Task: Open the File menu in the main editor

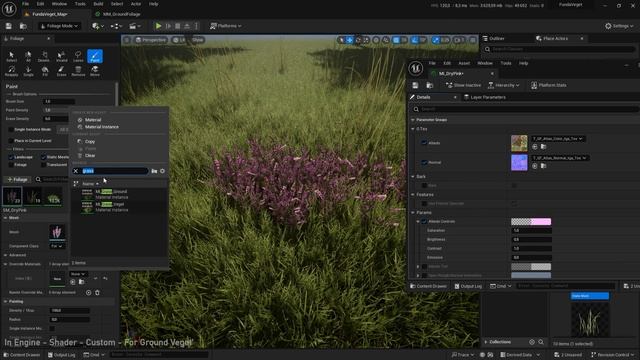Action: (x=25, y=4)
